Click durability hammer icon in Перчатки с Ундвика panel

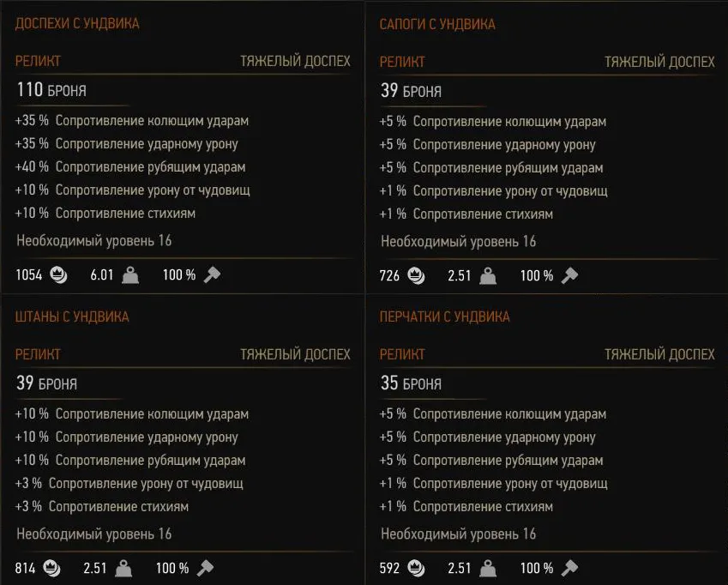tap(569, 568)
